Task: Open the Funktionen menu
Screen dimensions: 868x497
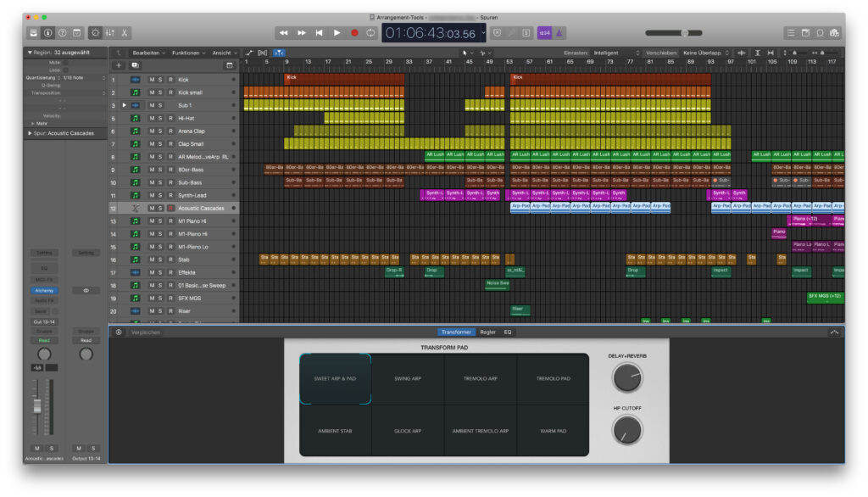Action: coord(188,53)
